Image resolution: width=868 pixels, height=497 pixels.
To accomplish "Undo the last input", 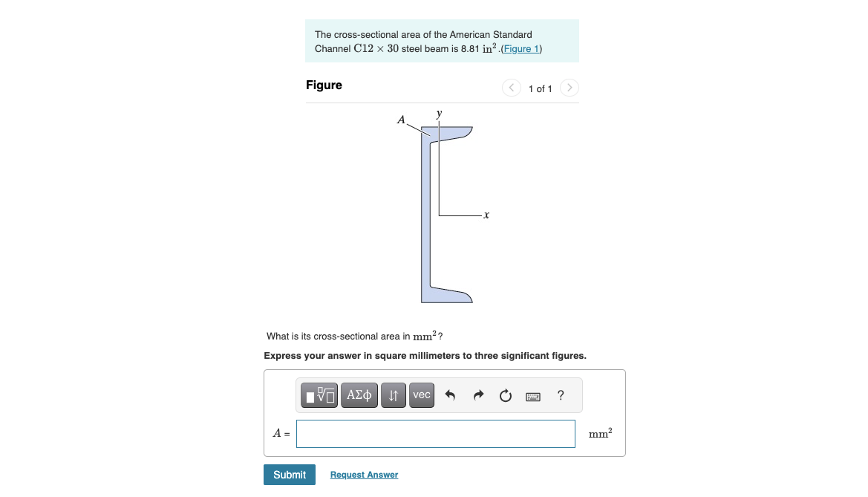I will [450, 395].
